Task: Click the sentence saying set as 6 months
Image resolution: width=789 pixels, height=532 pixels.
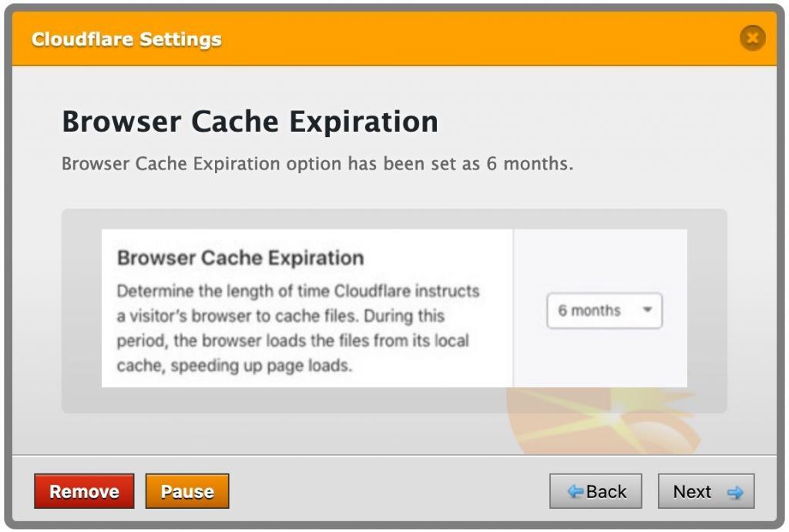Action: [x=317, y=164]
